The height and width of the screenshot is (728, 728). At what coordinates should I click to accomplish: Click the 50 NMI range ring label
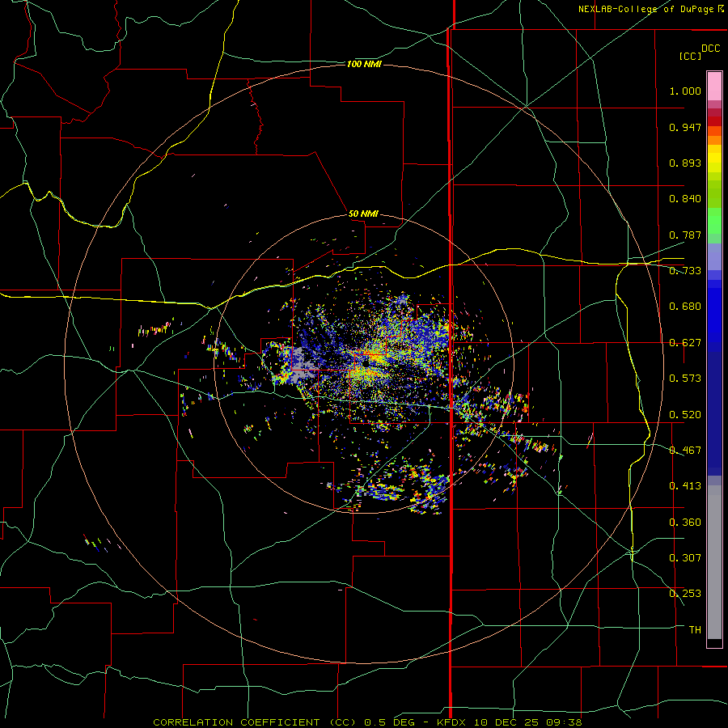tap(363, 214)
